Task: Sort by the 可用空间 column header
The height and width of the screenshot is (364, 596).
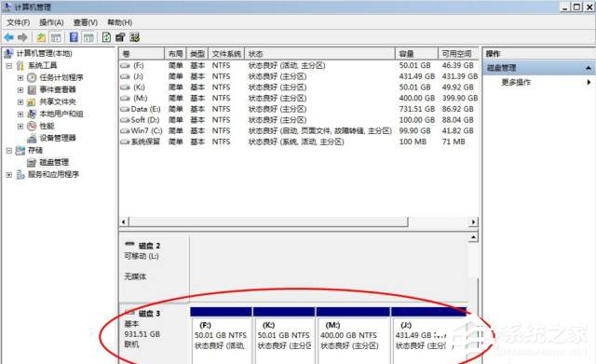Action: (458, 54)
